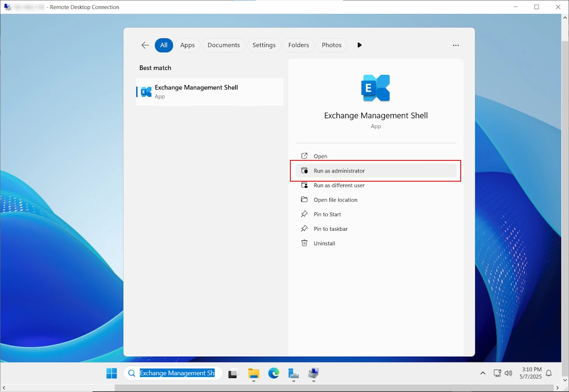Image resolution: width=569 pixels, height=392 pixels.
Task: Click the Remote Desktop Connection title icon
Action: (7, 7)
